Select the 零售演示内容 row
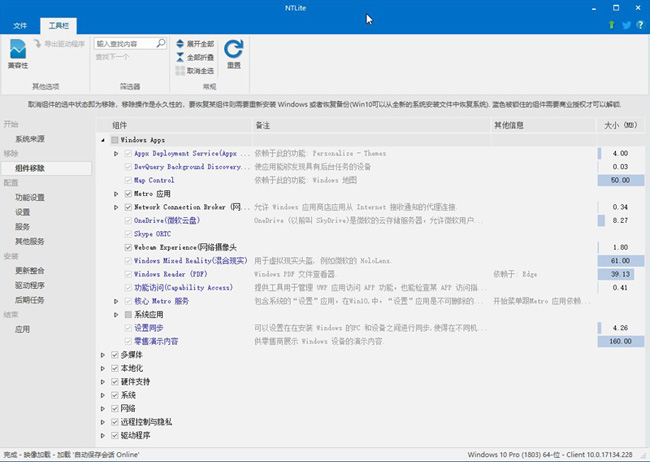Screen dimensions: 650x462 371,341
